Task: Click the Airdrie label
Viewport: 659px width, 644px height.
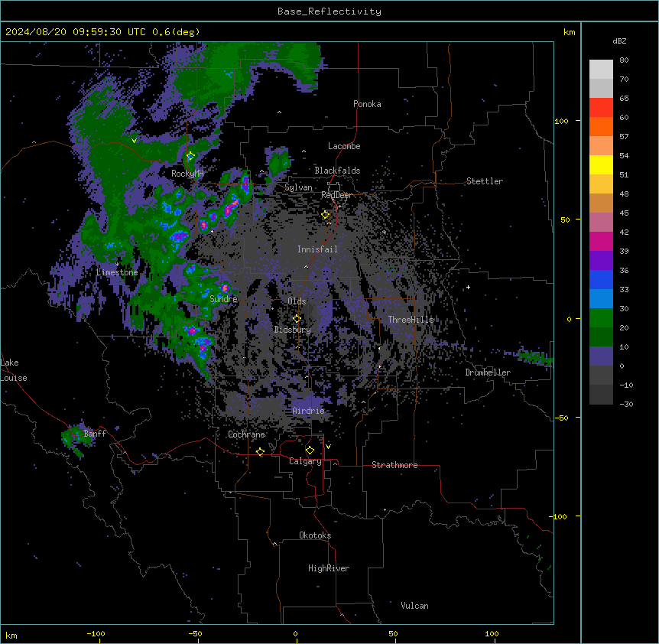Action: point(309,411)
